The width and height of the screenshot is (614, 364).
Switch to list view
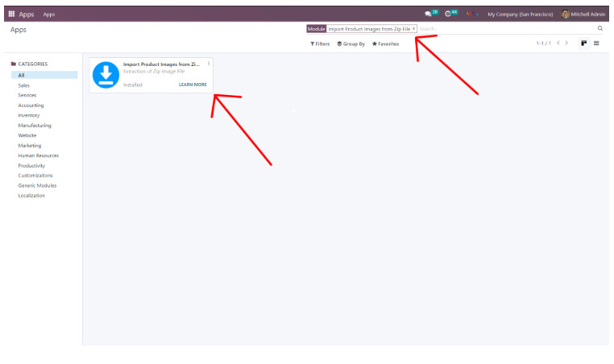click(597, 43)
